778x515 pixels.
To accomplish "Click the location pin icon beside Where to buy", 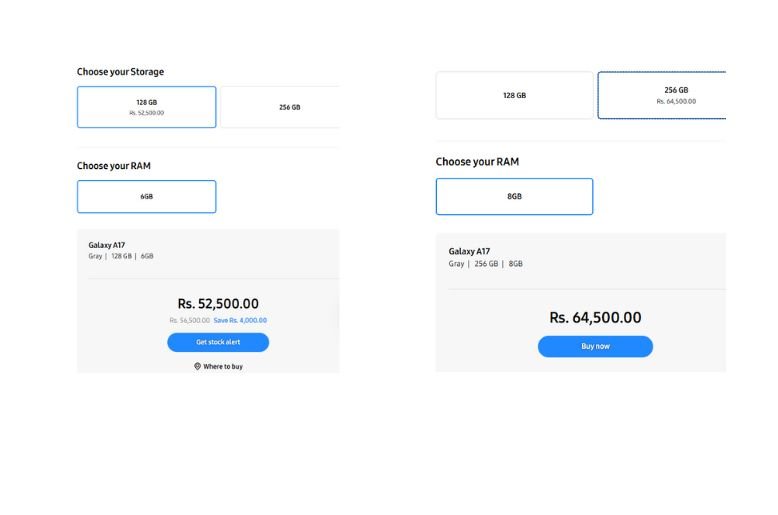I will (198, 367).
